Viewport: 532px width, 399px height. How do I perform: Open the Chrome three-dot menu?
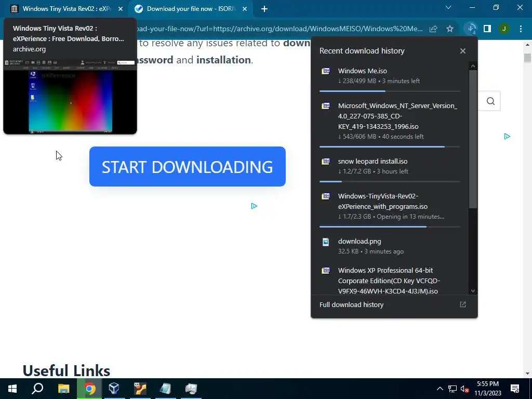point(521,29)
